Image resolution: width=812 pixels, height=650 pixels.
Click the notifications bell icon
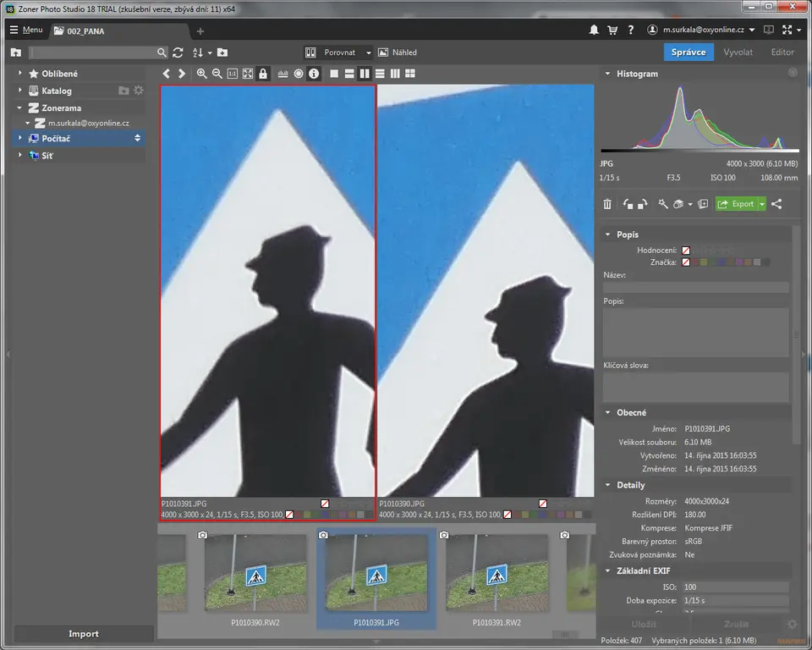(594, 30)
